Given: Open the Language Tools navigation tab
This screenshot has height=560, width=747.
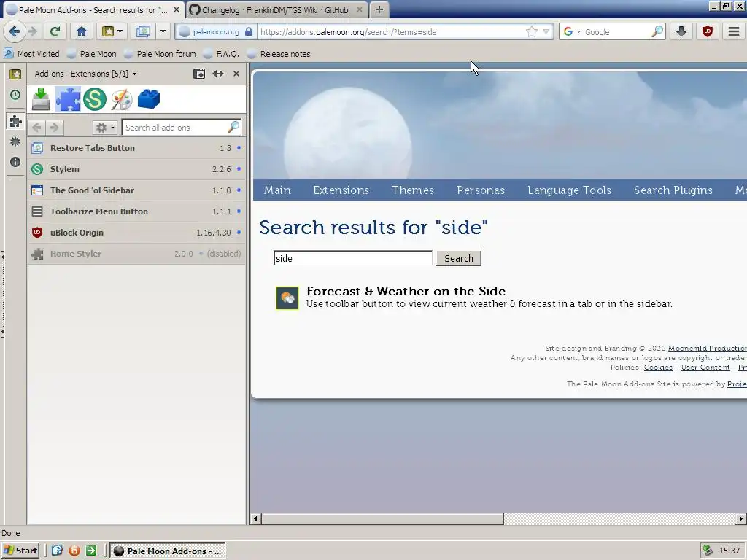Looking at the screenshot, I should coord(569,190).
